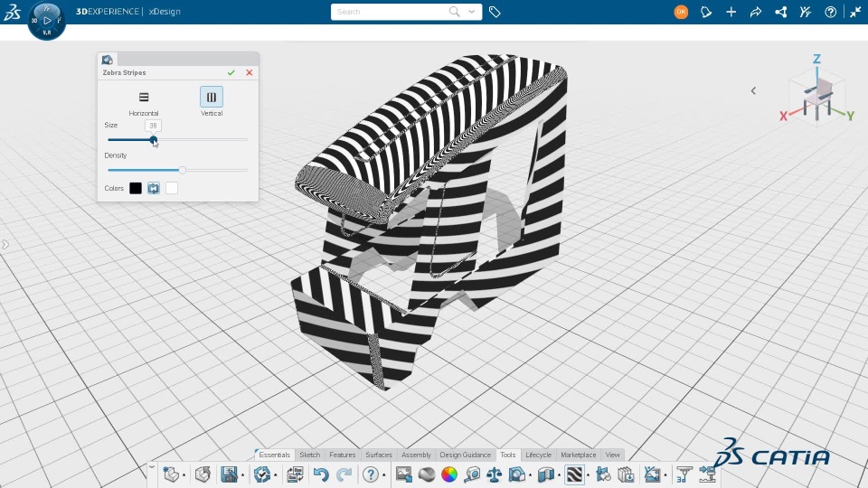Click the cut section display icon

[x=546, y=474]
